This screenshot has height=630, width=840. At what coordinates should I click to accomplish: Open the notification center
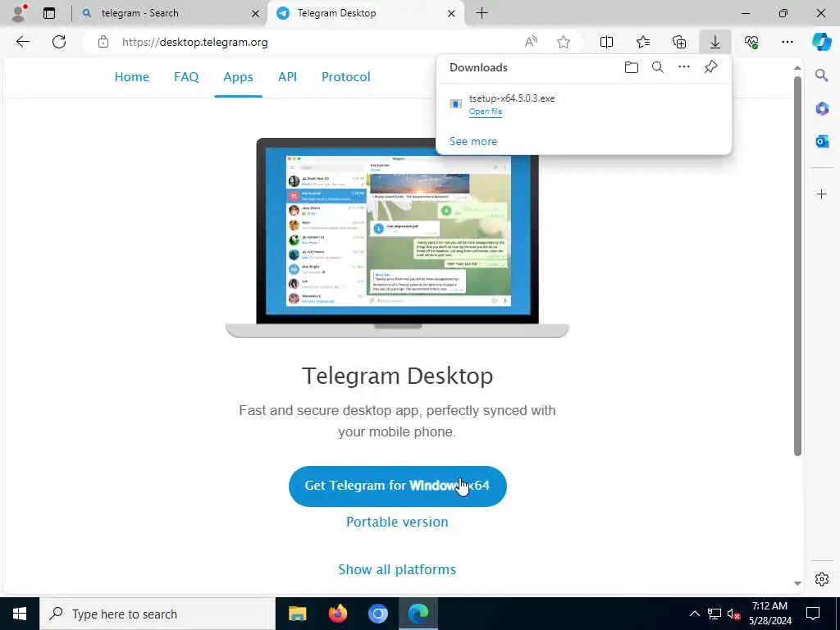coord(813,614)
